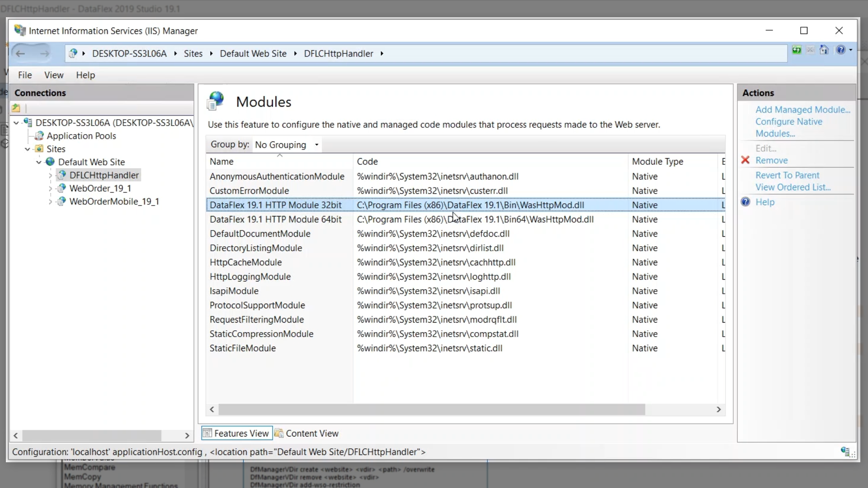Sort by the Module Type column header

pyautogui.click(x=657, y=162)
